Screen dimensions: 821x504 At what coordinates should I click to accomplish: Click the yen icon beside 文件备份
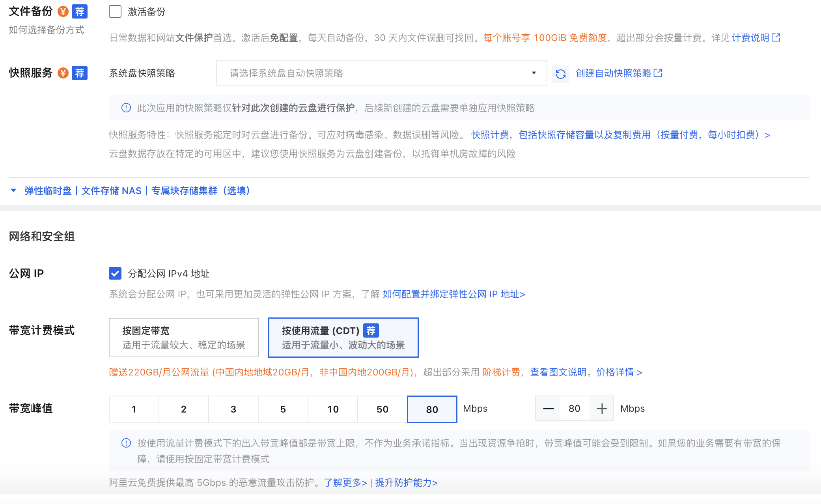click(x=63, y=11)
